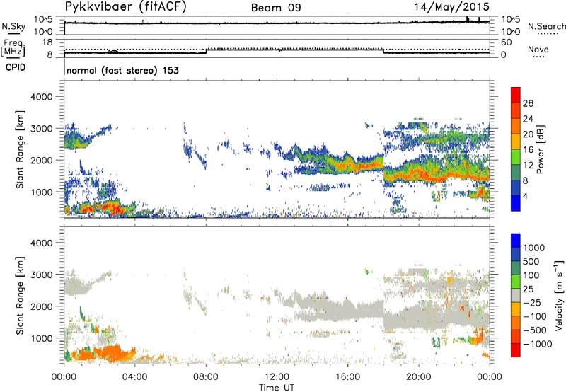Viewport: 566px width, 392px height.
Task: Click the 16 value on power scale
Action: tap(528, 150)
